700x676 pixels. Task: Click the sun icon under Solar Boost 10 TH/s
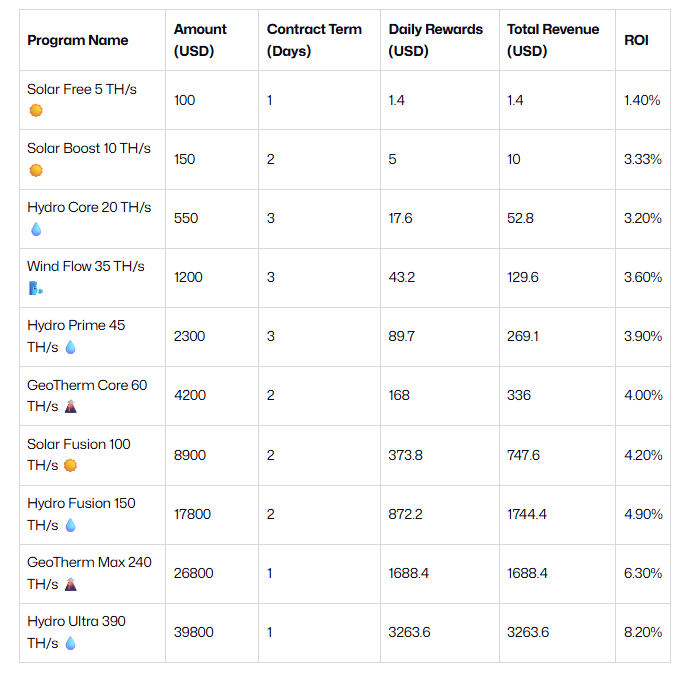click(36, 170)
